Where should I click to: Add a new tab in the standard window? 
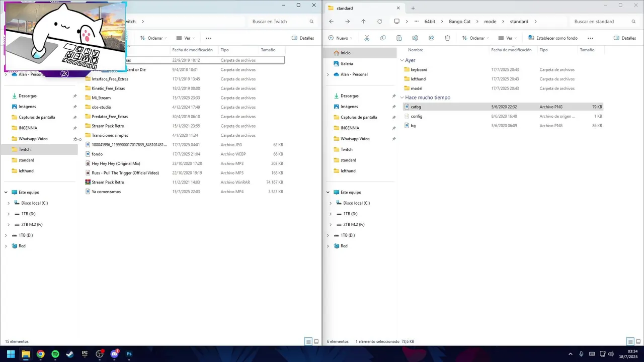pos(413,8)
